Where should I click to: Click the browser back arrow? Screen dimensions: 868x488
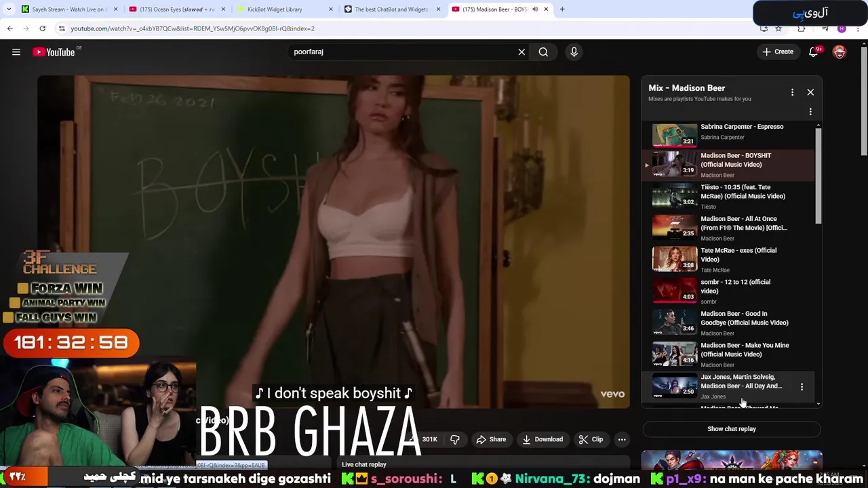point(9,28)
